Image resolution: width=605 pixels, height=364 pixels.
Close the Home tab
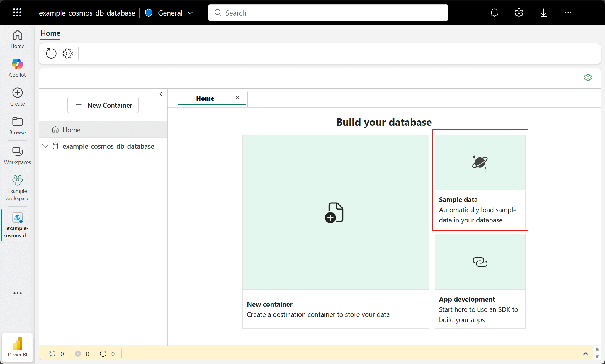pos(237,98)
